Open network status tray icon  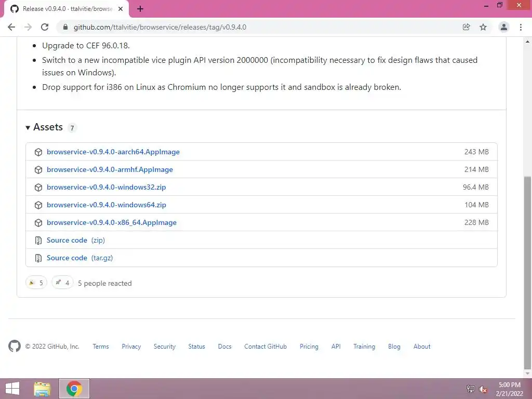(x=471, y=389)
